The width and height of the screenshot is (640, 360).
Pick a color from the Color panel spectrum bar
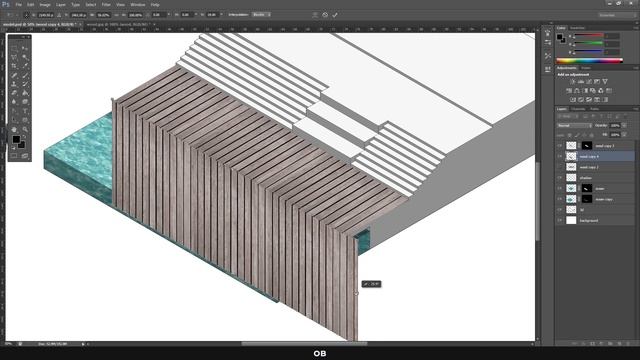(590, 60)
